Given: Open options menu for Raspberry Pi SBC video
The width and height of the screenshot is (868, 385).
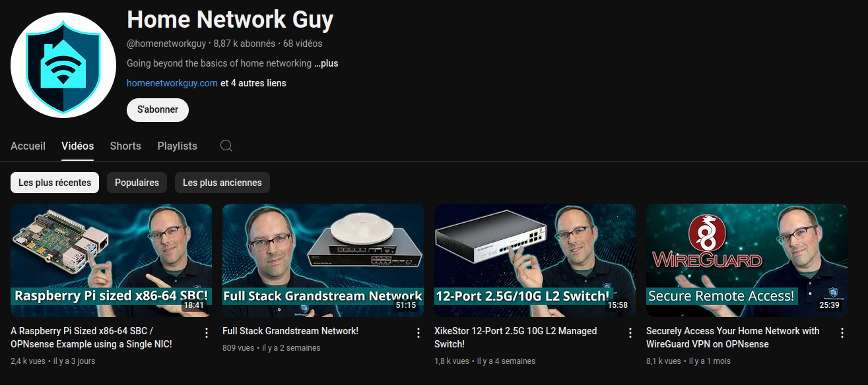Looking at the screenshot, I should coord(206,333).
